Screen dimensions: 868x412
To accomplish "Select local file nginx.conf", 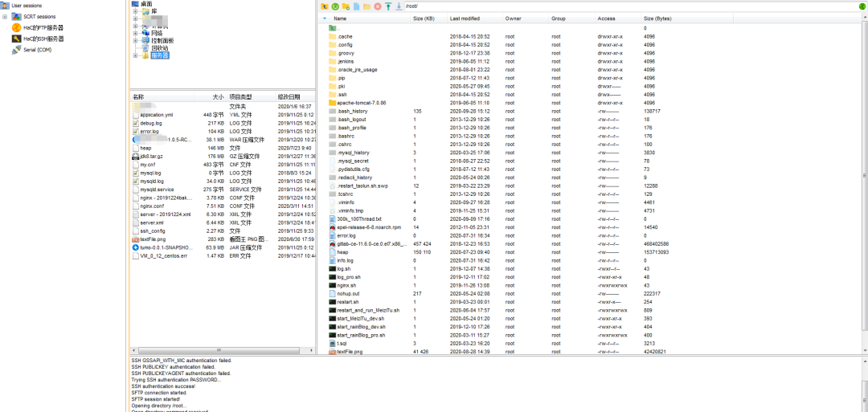I will tap(148, 206).
